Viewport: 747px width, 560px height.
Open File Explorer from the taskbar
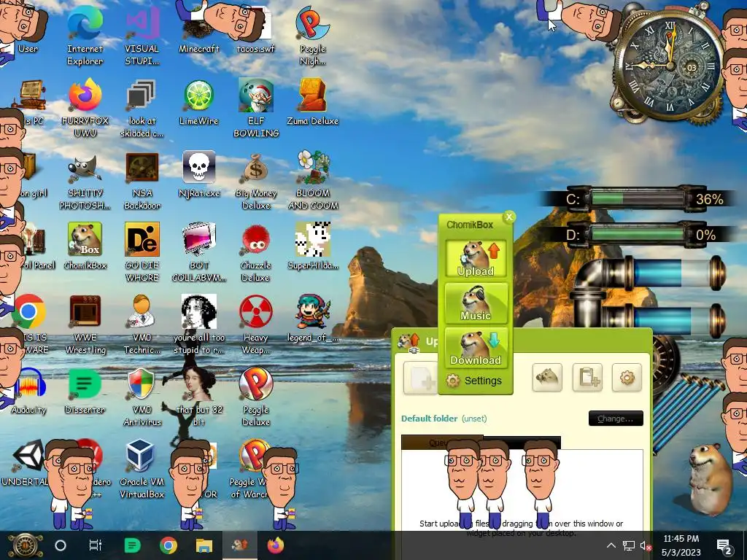(x=204, y=545)
